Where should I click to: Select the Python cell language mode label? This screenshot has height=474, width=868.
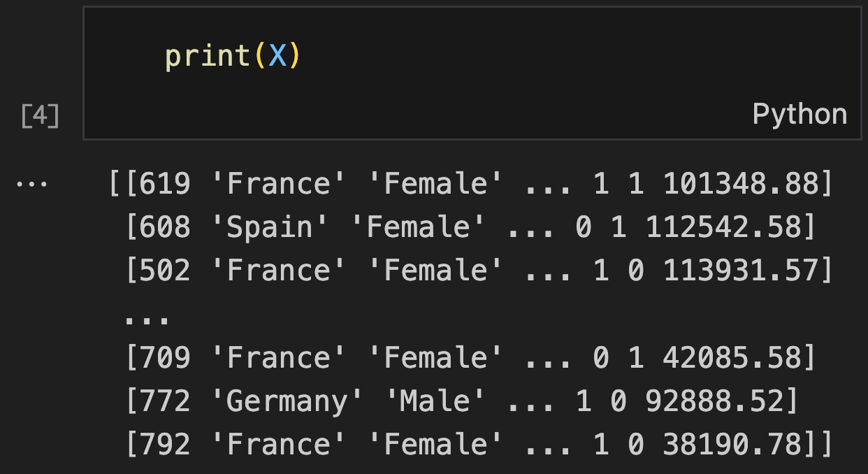pyautogui.click(x=800, y=114)
